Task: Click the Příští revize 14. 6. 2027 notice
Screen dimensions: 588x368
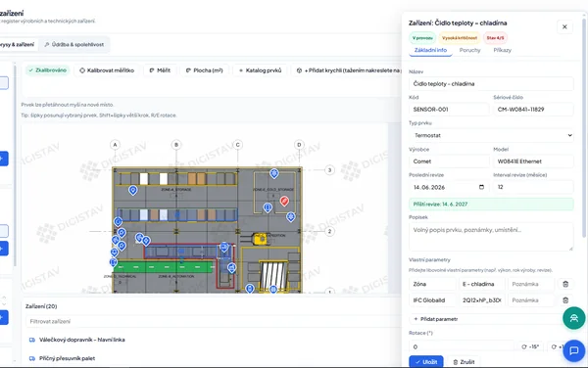Action: (491, 204)
